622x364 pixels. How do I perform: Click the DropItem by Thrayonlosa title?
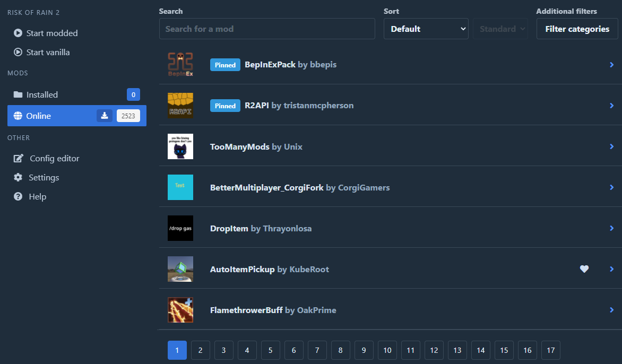click(x=261, y=228)
